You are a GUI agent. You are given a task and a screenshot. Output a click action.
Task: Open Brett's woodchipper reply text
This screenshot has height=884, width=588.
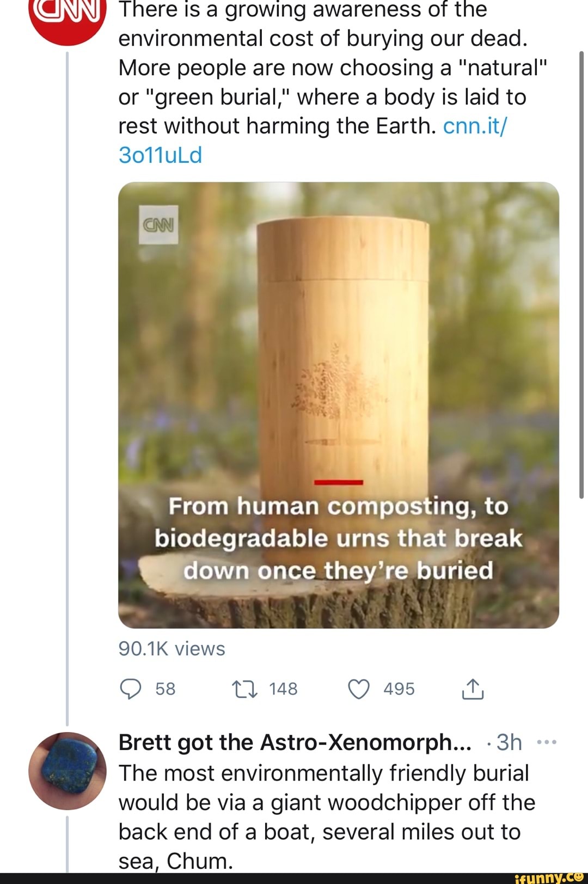tap(327, 817)
